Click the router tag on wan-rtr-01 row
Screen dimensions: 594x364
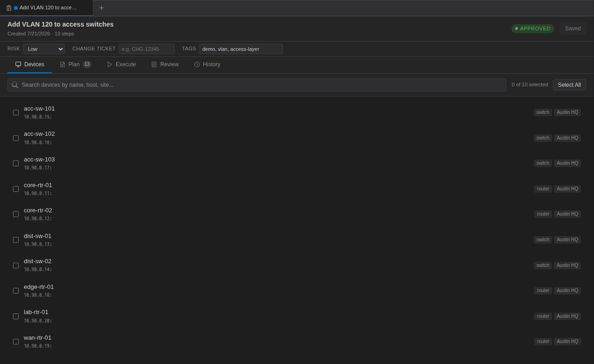click(x=543, y=342)
